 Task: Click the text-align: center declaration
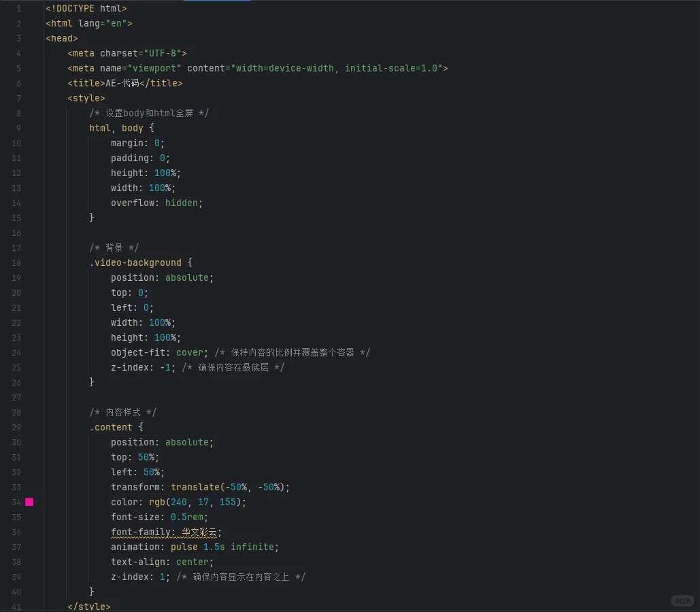[163, 562]
